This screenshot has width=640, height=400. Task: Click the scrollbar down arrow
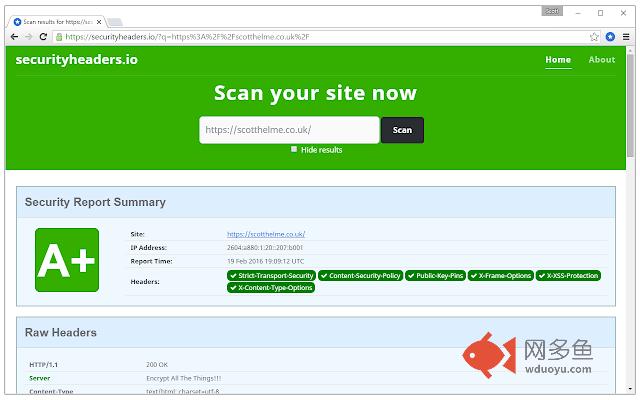click(x=631, y=390)
